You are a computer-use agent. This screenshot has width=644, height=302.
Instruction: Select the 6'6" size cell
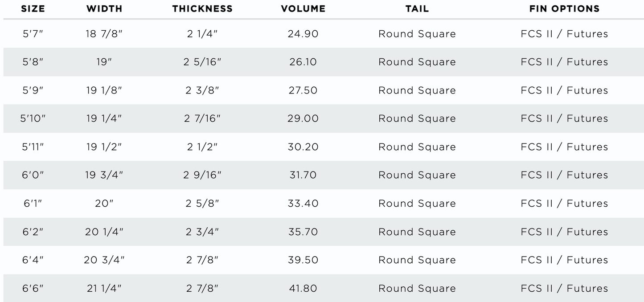pyautogui.click(x=33, y=288)
